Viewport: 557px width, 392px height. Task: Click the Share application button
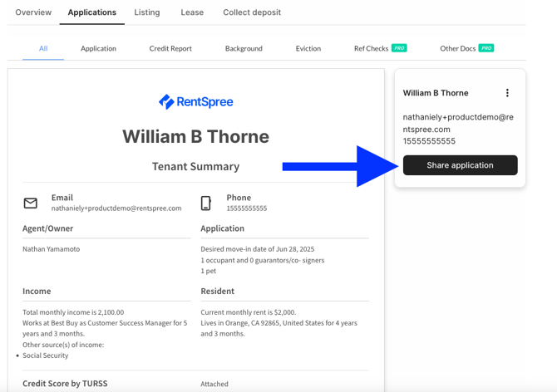pos(460,165)
